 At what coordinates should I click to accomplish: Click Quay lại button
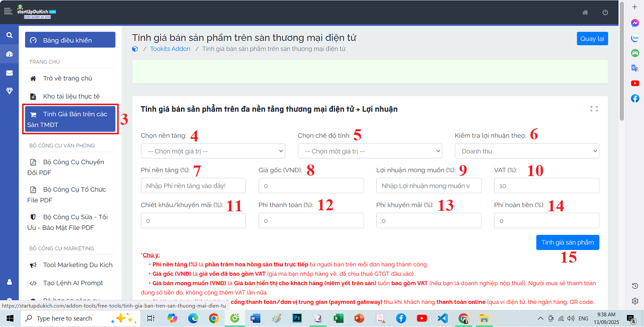592,39
